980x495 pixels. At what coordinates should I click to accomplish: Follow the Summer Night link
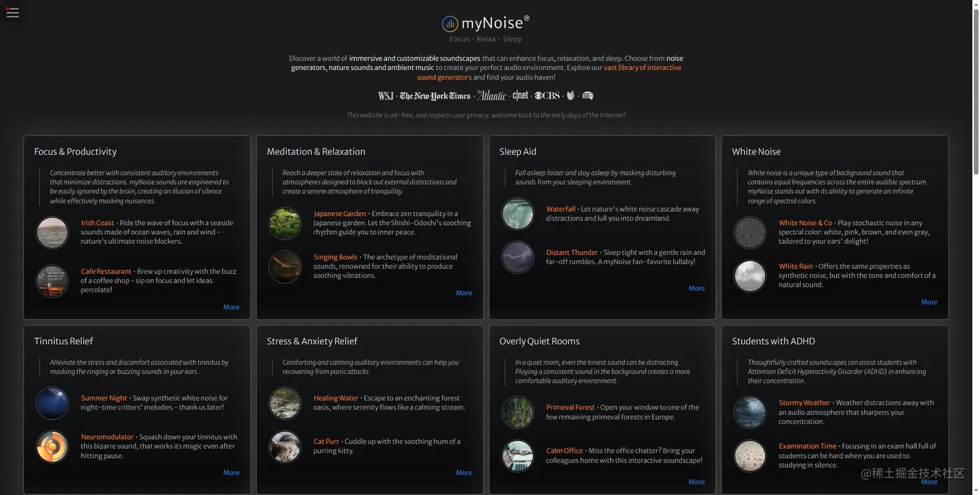click(104, 398)
